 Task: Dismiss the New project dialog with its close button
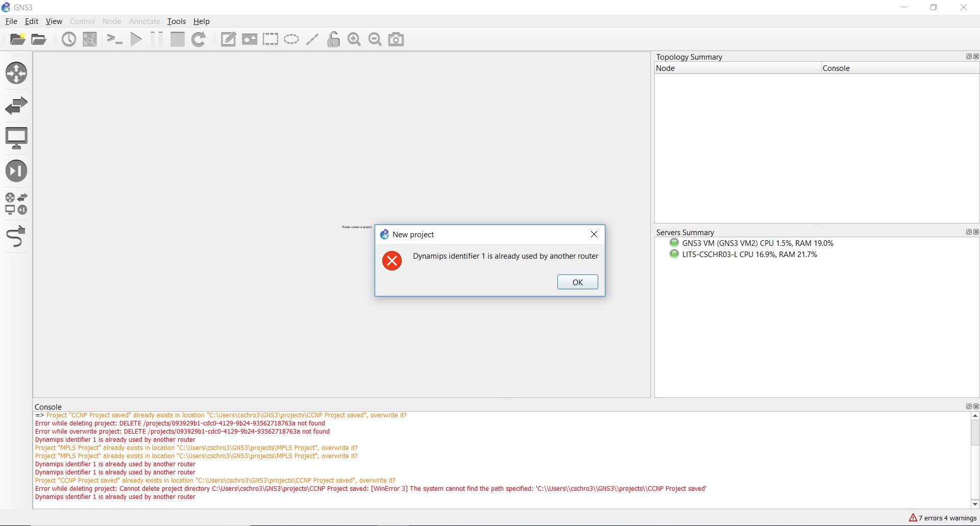[x=594, y=234]
